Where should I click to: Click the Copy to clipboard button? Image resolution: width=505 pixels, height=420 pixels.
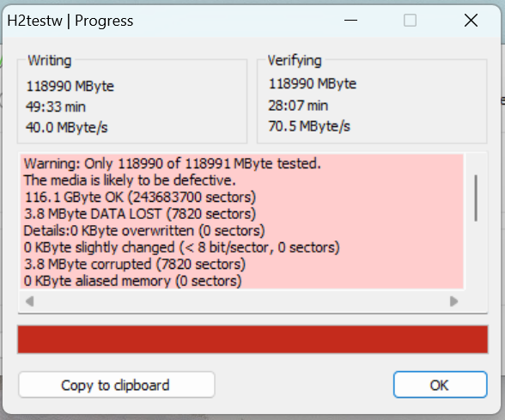click(117, 385)
